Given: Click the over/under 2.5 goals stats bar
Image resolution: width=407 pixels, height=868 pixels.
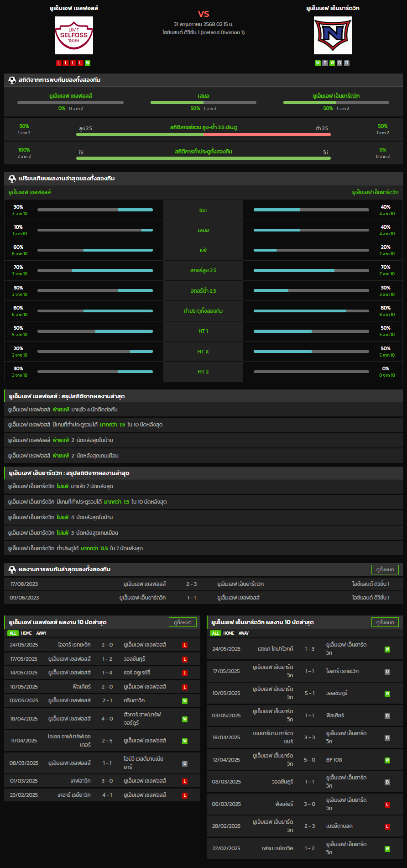Looking at the screenshot, I should 203,134.
